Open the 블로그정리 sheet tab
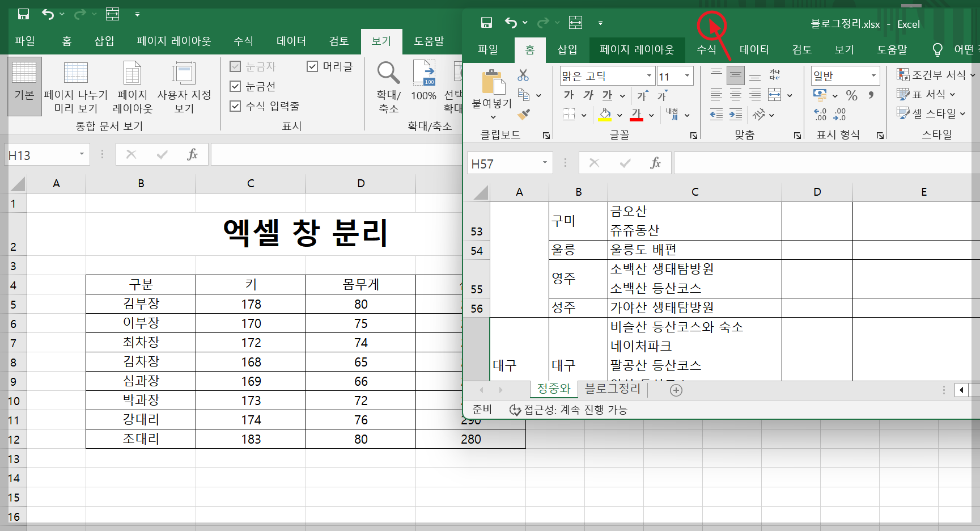 coord(613,389)
